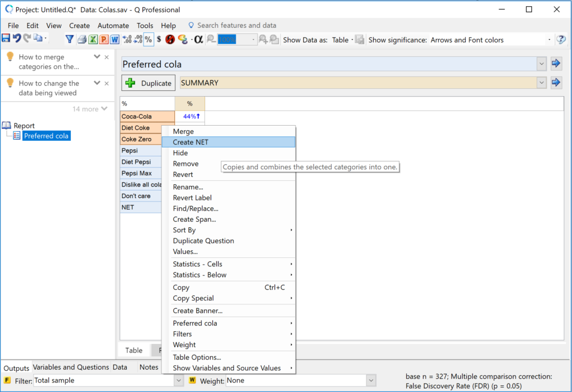The width and height of the screenshot is (572, 392).
Task: Switch to the Notes tab
Action: (x=149, y=367)
